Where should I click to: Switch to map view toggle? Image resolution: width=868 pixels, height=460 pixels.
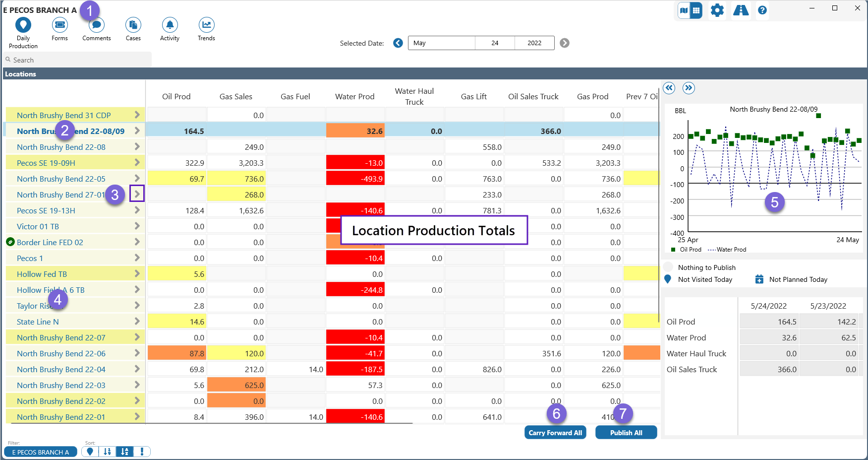tap(684, 10)
